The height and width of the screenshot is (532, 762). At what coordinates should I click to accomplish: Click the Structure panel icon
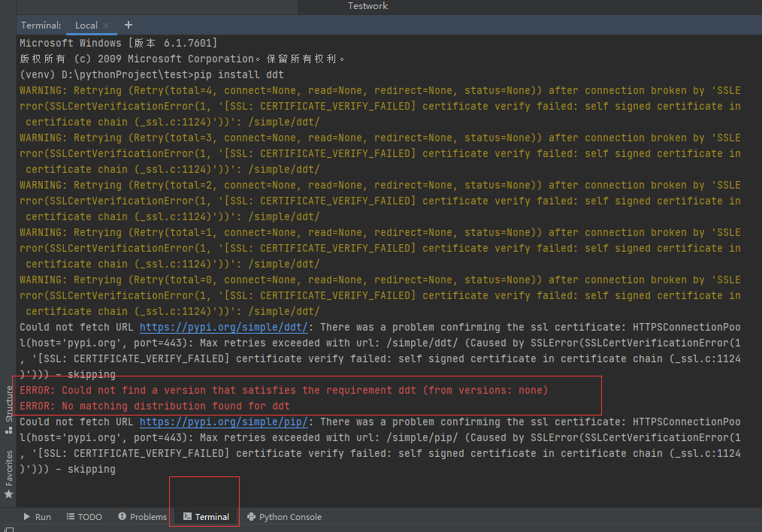9,430
